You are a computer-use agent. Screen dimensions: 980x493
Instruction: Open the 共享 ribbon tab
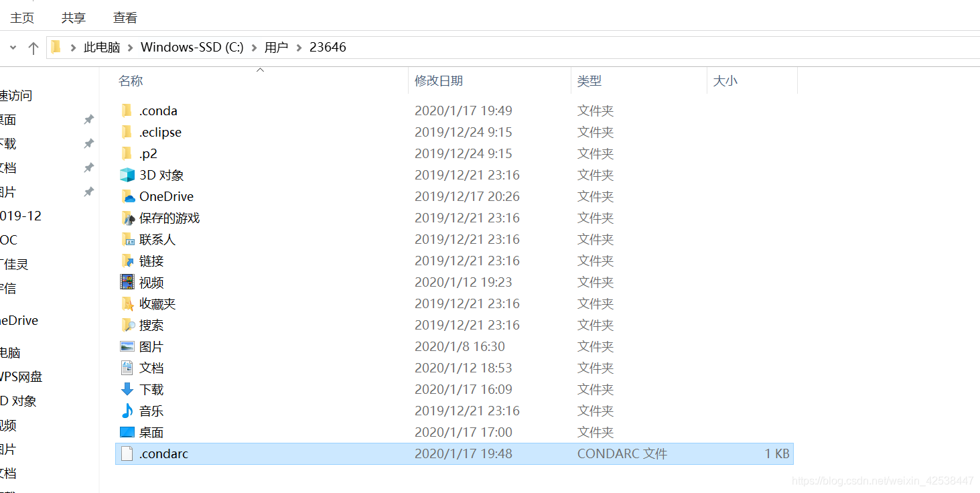tap(74, 17)
